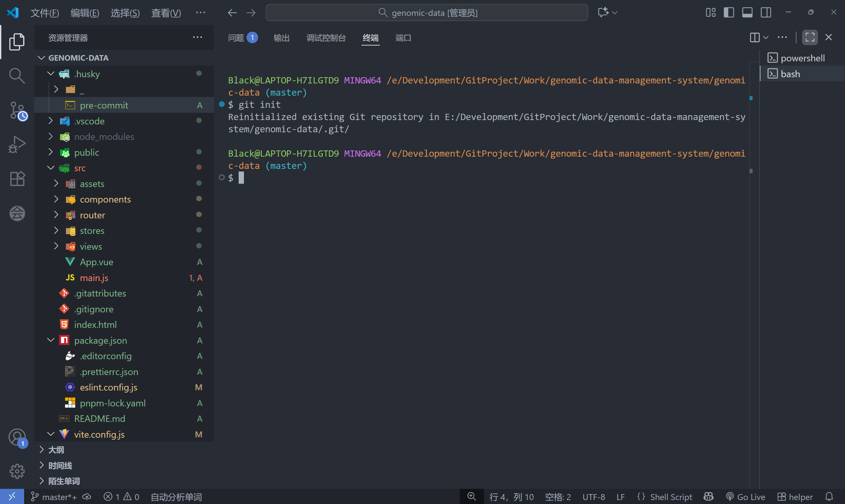Viewport: 845px width, 504px height.
Task: Open split terminal dropdown arrow
Action: [766, 37]
